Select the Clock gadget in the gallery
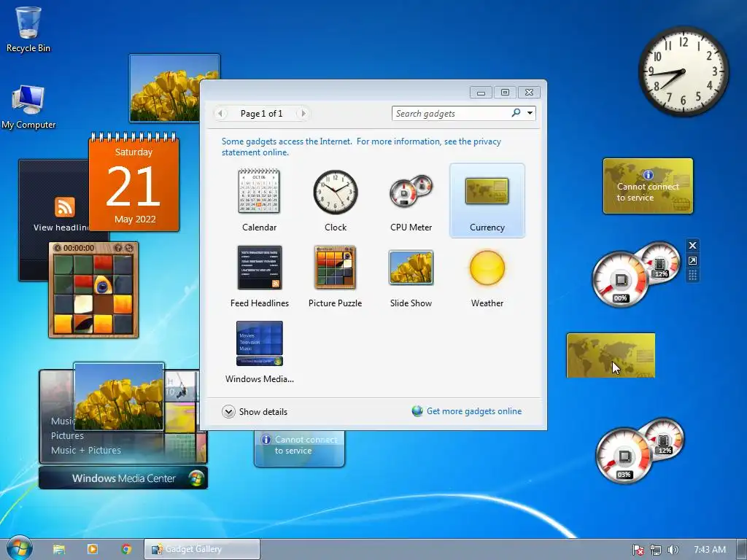Viewport: 747px width, 560px height. pos(336,200)
